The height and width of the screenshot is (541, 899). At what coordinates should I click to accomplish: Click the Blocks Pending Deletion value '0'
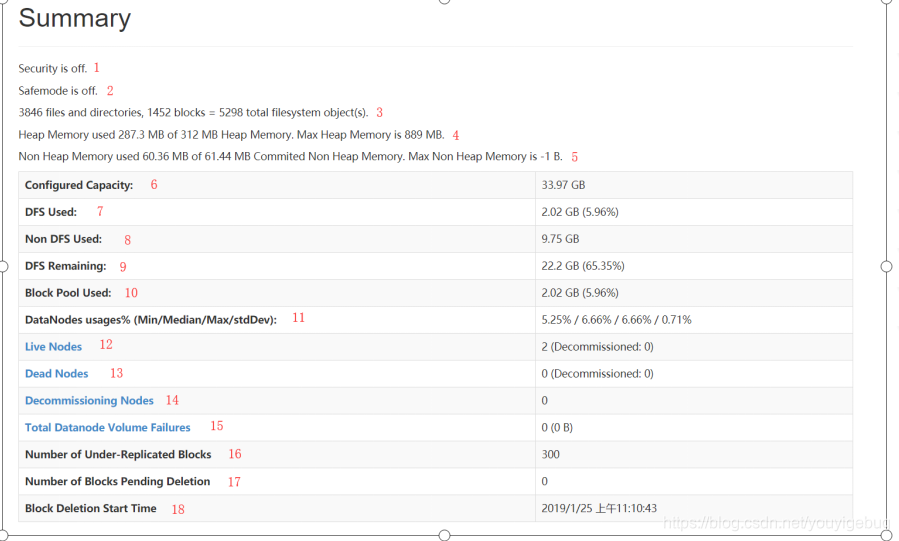[x=545, y=481]
